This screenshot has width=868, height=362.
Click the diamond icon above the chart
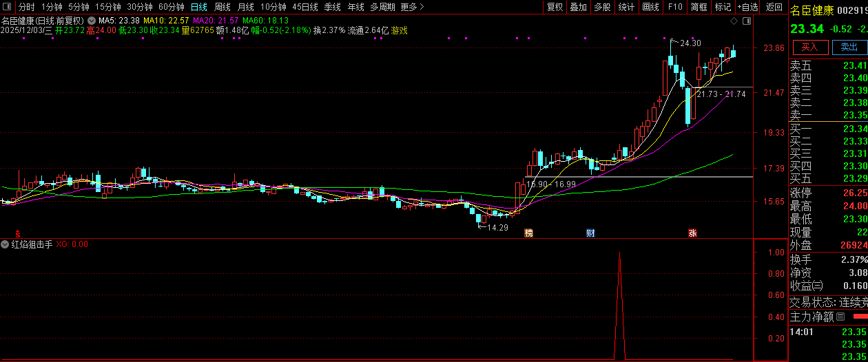coord(734,22)
